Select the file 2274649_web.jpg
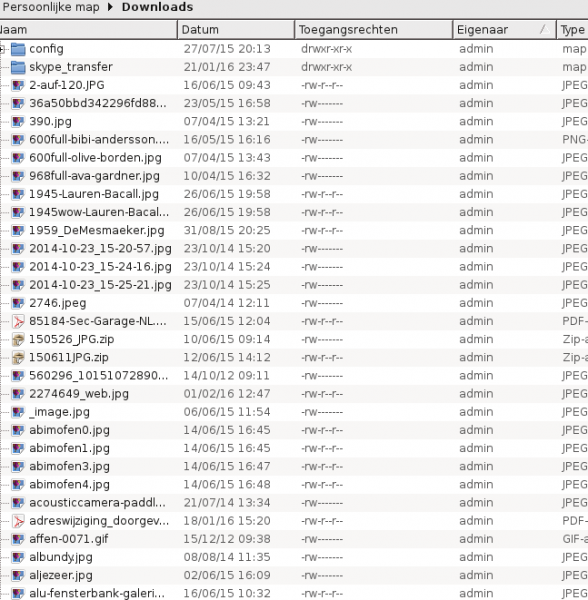The height and width of the screenshot is (600, 588). click(x=79, y=394)
